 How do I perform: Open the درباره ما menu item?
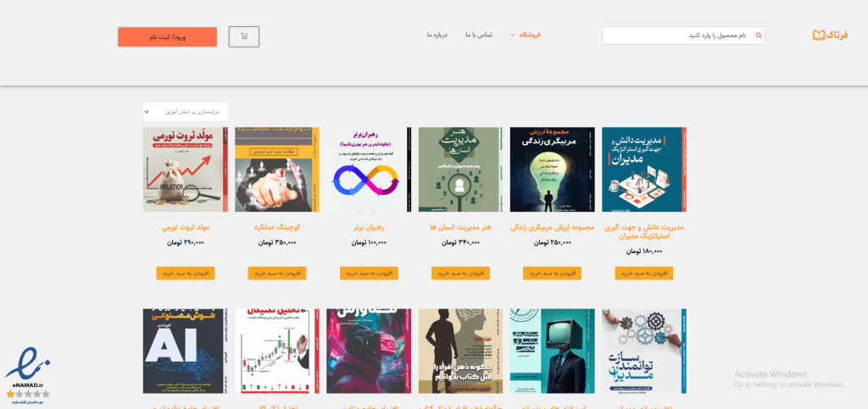click(x=437, y=35)
